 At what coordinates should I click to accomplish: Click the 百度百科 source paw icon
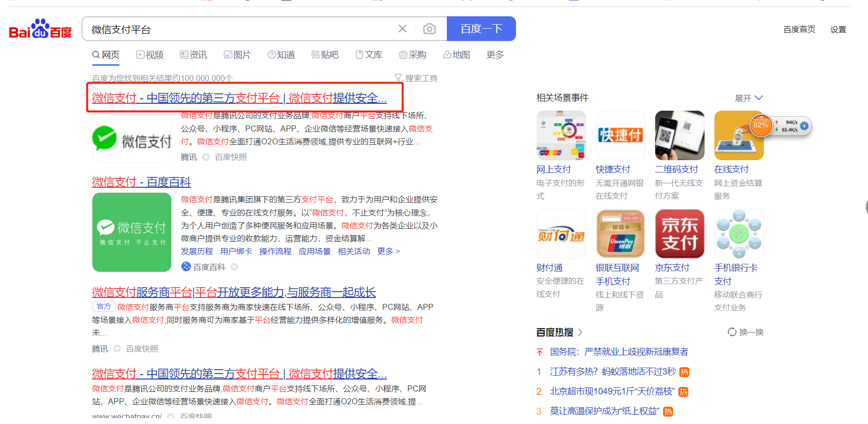(186, 267)
